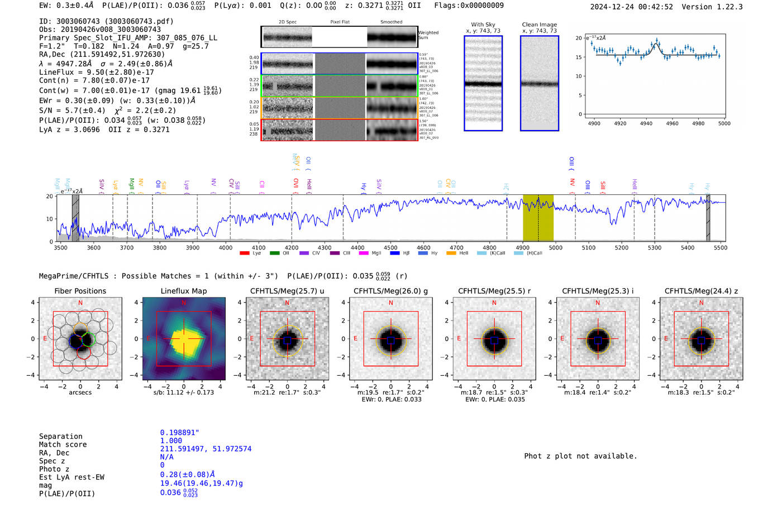
Task: Click the OII green legend swatch
Action: pos(274,253)
